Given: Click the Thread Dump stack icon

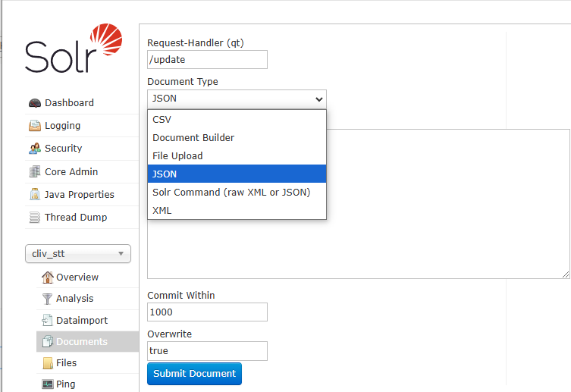Looking at the screenshot, I should (35, 218).
